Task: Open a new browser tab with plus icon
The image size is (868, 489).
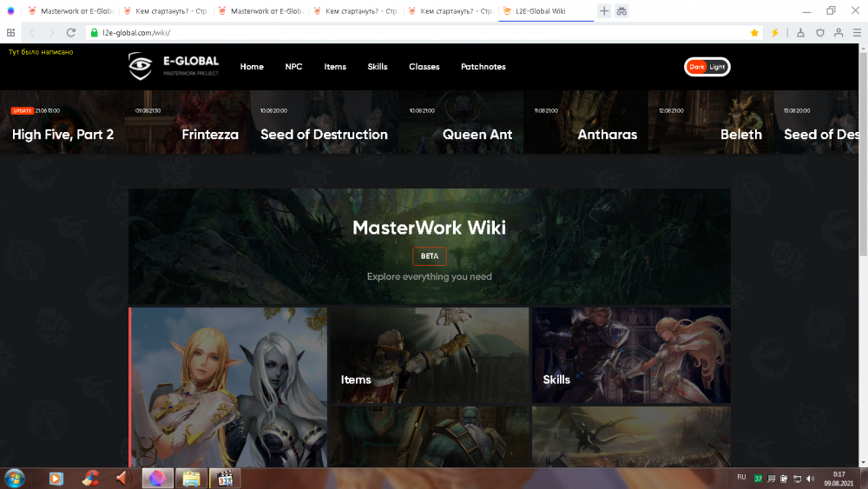Action: [604, 11]
